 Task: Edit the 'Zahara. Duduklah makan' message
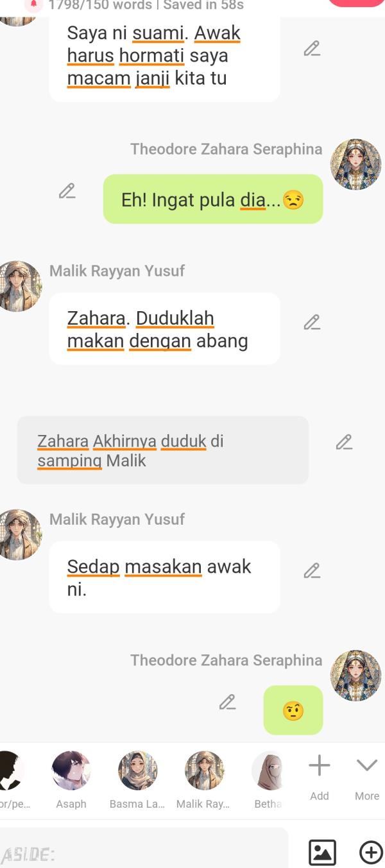pyautogui.click(x=312, y=322)
